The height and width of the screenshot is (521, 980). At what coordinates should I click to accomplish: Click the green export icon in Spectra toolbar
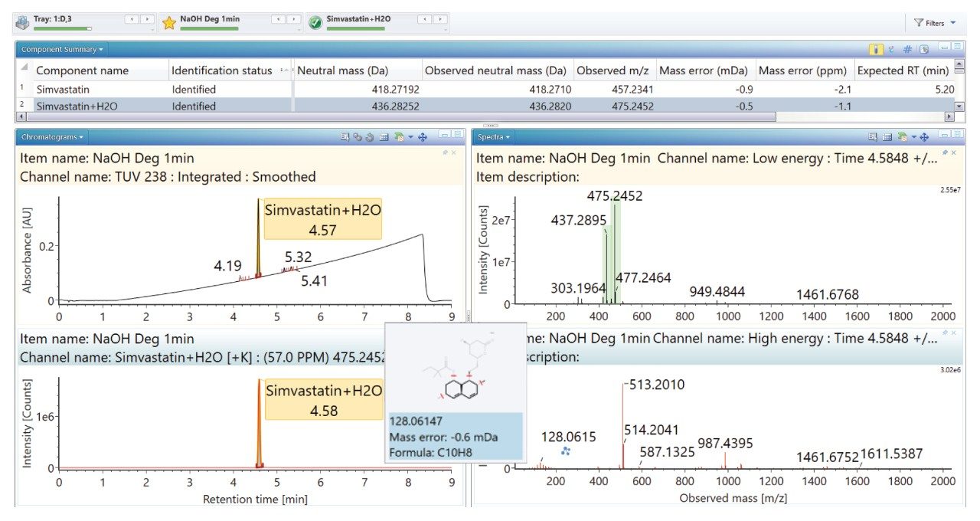pyautogui.click(x=902, y=136)
